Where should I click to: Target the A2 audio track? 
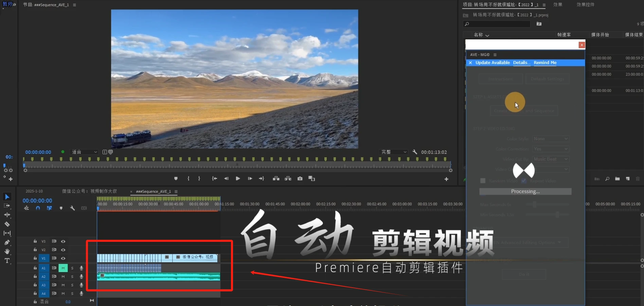coord(43,277)
